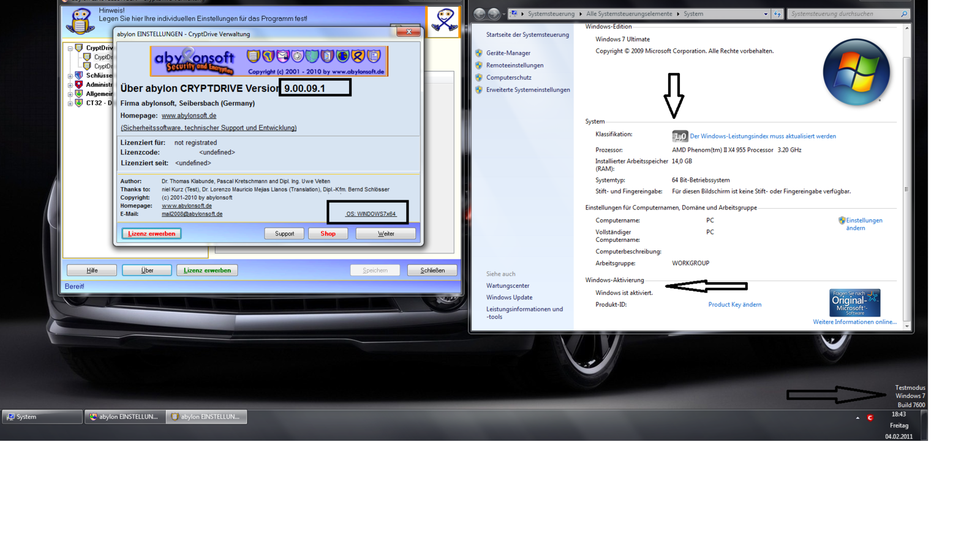Expand the CT32 tree node
The height and width of the screenshot is (551, 980).
pos(70,103)
